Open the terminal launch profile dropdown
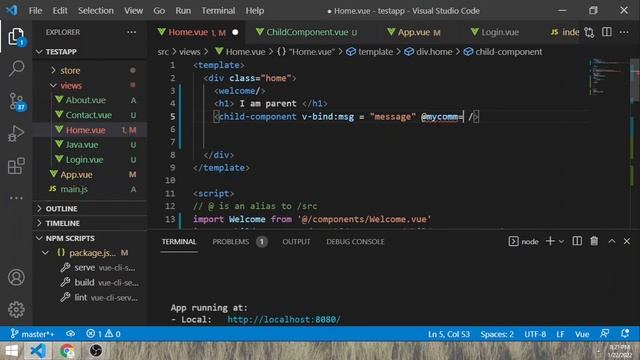Image resolution: width=640 pixels, height=360 pixels. pyautogui.click(x=562, y=242)
